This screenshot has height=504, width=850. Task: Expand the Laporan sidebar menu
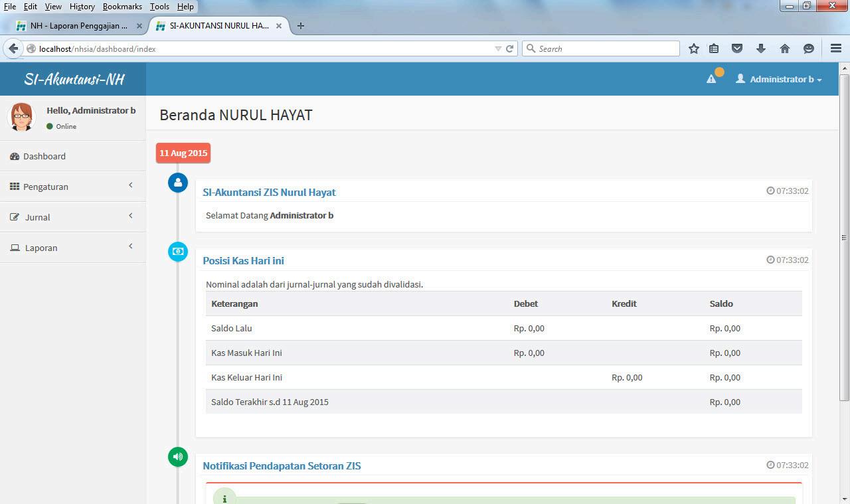[x=73, y=248]
